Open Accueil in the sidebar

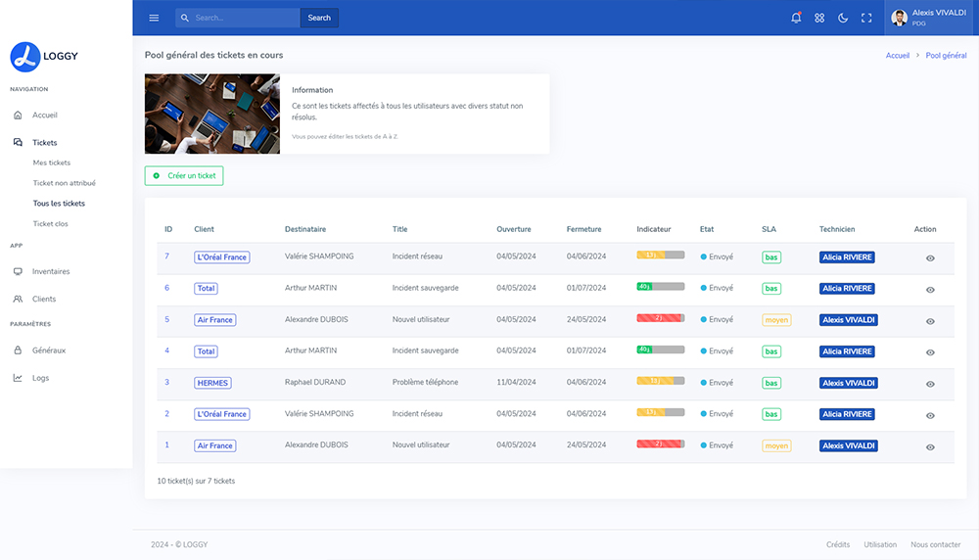45,115
